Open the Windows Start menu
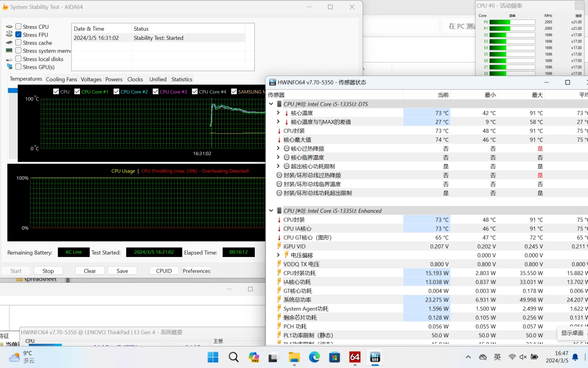This screenshot has width=588, height=368. click(213, 357)
